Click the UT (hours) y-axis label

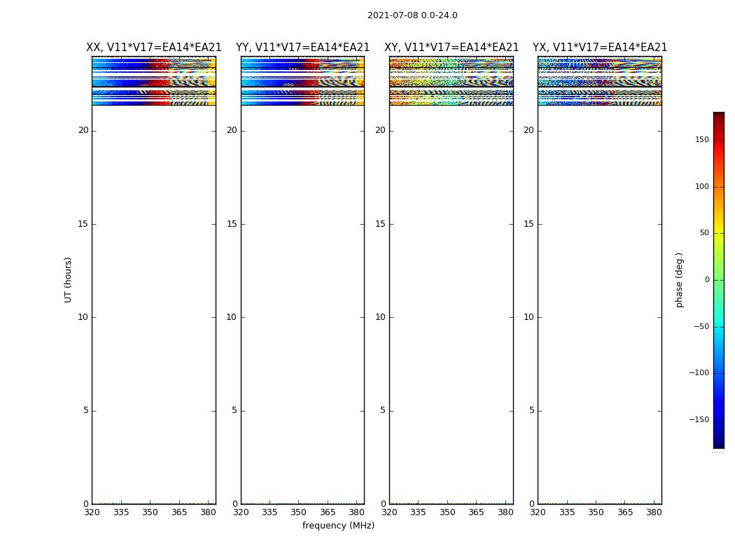coord(69,279)
